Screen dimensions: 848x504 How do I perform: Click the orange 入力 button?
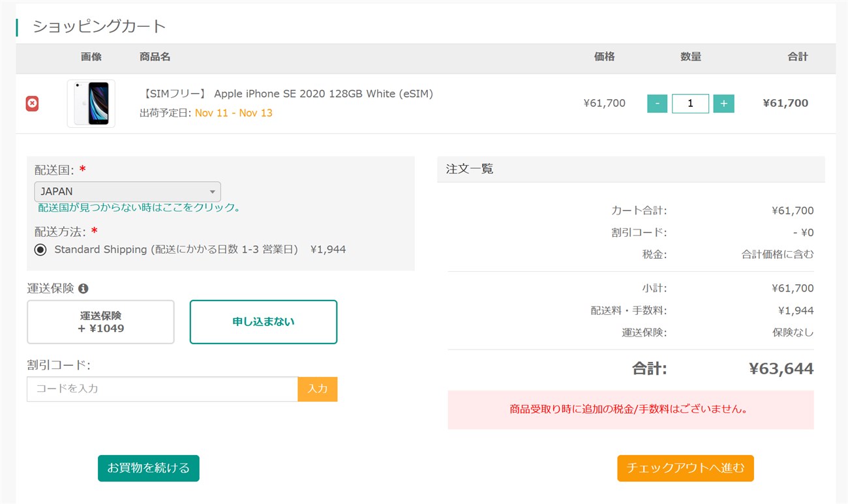[x=318, y=389]
